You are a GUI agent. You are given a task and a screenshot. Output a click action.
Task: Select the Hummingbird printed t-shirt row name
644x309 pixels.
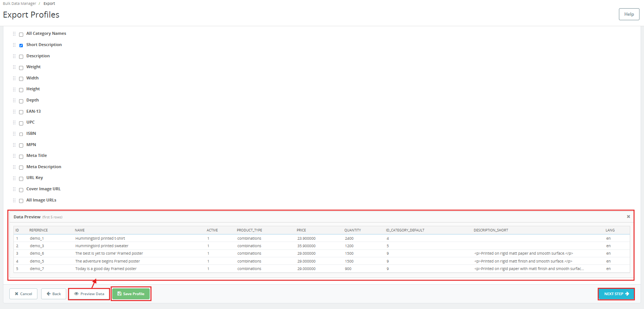pos(100,238)
